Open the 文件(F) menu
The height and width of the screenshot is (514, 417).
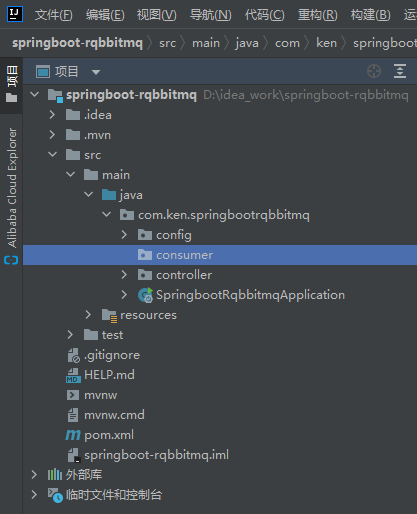point(54,15)
